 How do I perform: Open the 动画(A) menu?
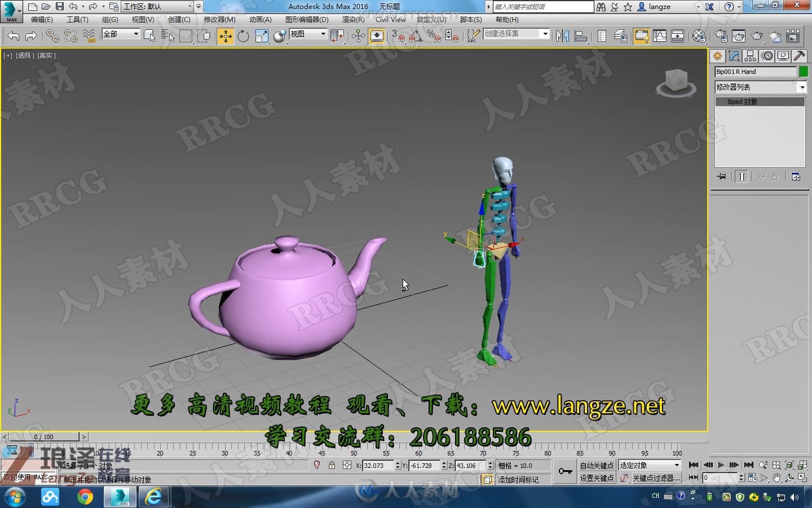[260, 20]
